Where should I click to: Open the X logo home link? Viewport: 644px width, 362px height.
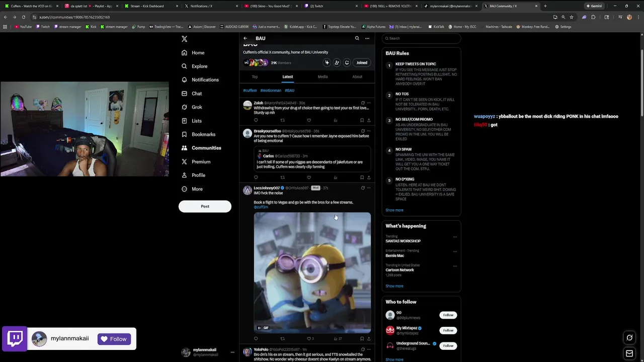(x=184, y=39)
